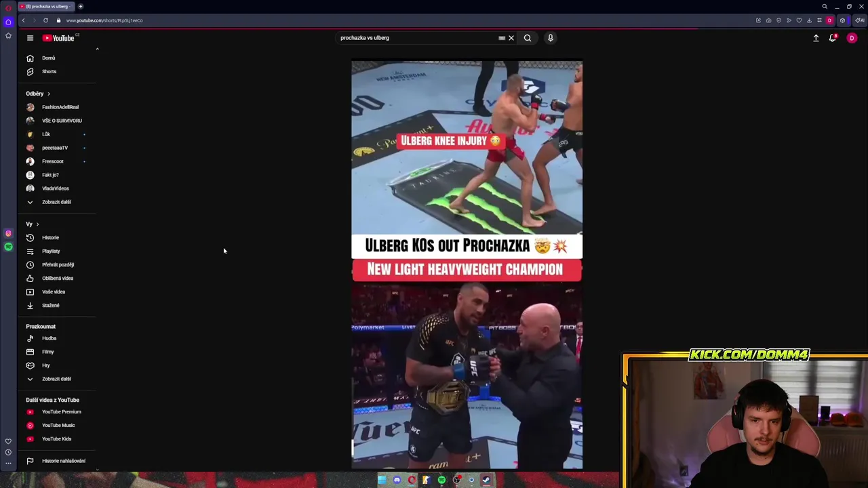
Task: Open the Fakt jo? channel
Action: (x=58, y=175)
